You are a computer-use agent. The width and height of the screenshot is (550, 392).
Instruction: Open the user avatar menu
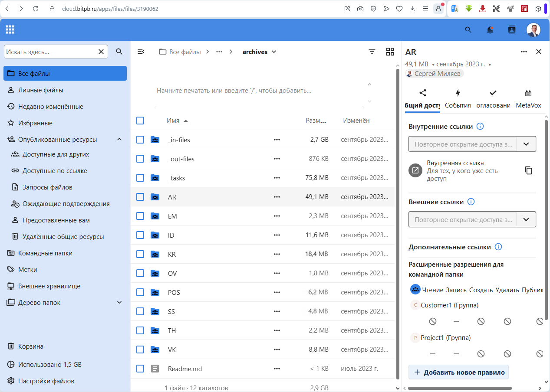(x=534, y=30)
